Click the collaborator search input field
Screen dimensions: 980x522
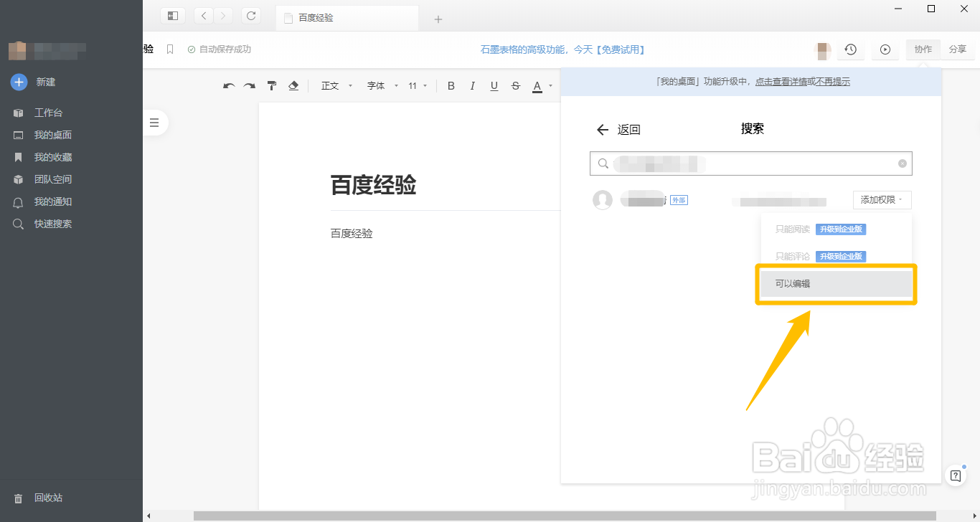click(x=750, y=163)
